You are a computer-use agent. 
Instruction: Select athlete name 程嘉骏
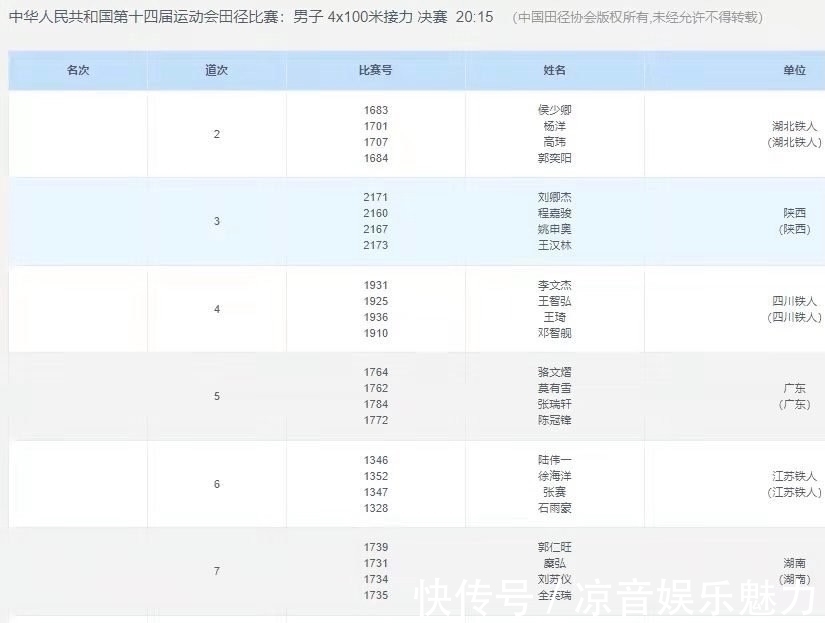pos(555,213)
